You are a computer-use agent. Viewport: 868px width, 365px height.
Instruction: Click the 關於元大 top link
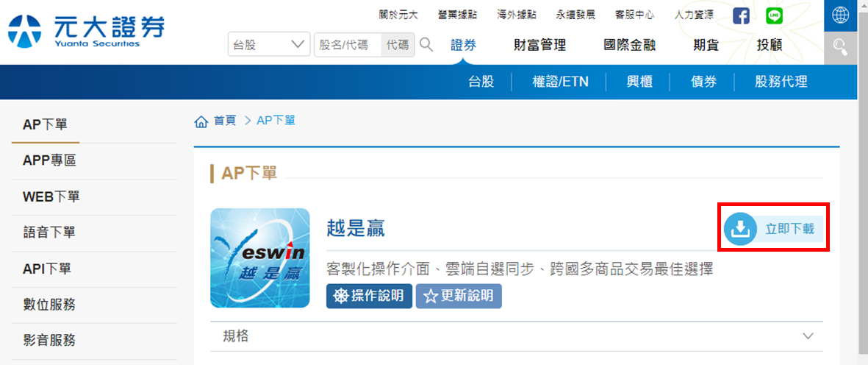pos(398,15)
